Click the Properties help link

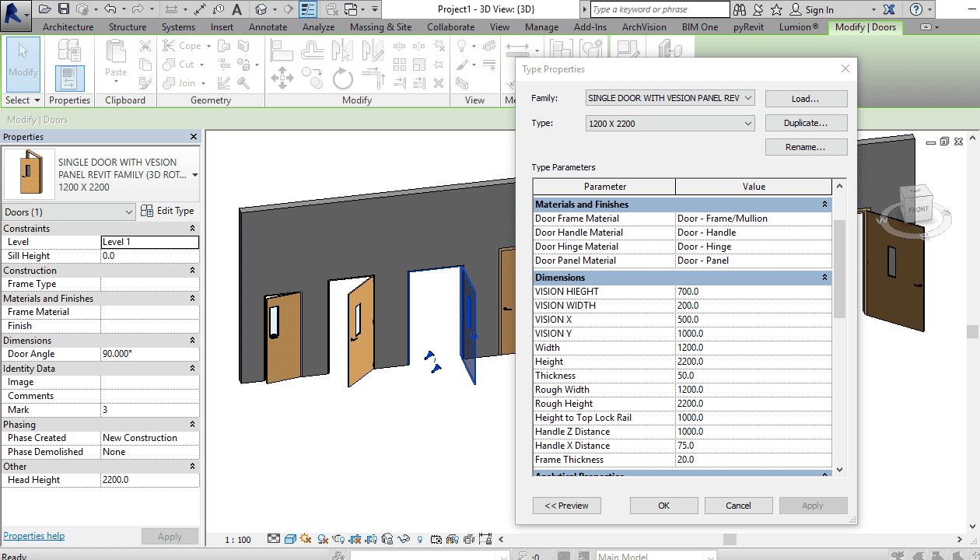(33, 536)
